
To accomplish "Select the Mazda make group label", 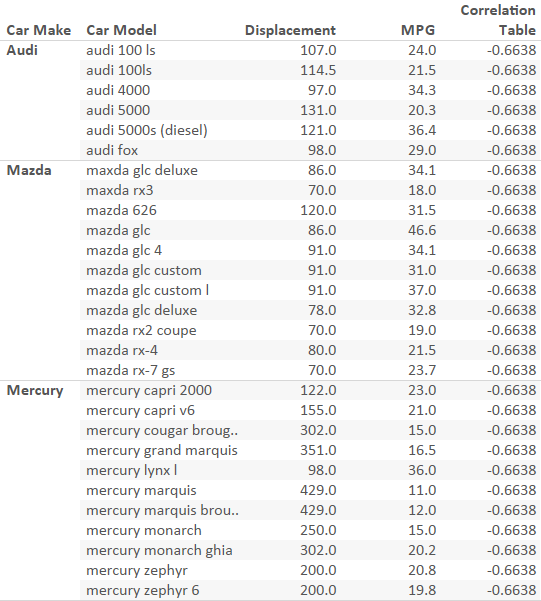I will pos(29,170).
